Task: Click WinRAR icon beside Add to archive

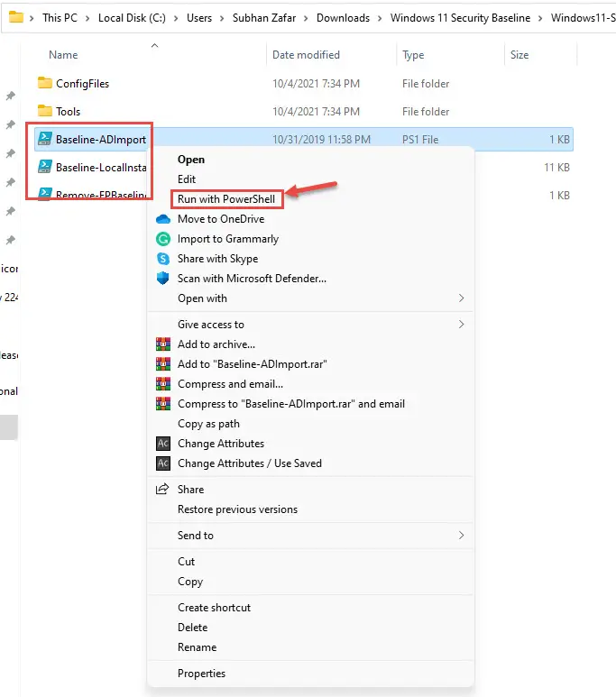Action: point(163,344)
